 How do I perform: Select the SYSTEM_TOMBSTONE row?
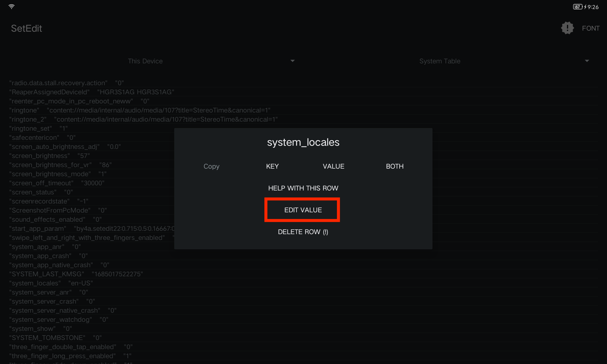55,338
